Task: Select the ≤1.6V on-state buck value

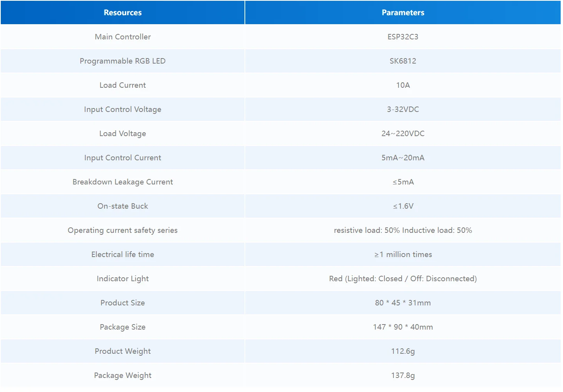Action: (403, 206)
